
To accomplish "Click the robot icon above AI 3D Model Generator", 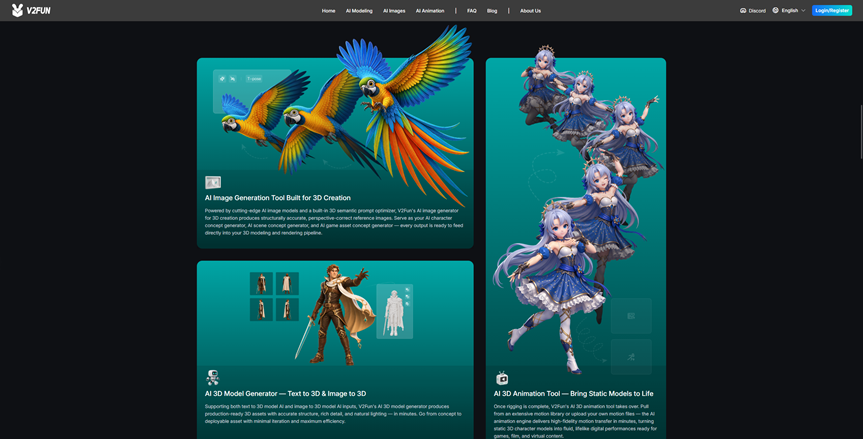I will tap(212, 377).
